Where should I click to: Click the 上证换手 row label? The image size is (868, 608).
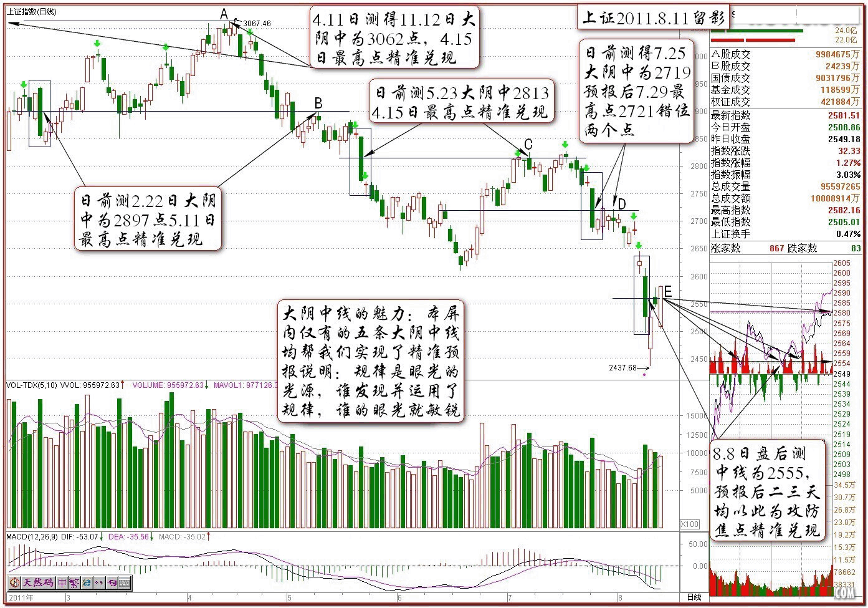pyautogui.click(x=730, y=234)
